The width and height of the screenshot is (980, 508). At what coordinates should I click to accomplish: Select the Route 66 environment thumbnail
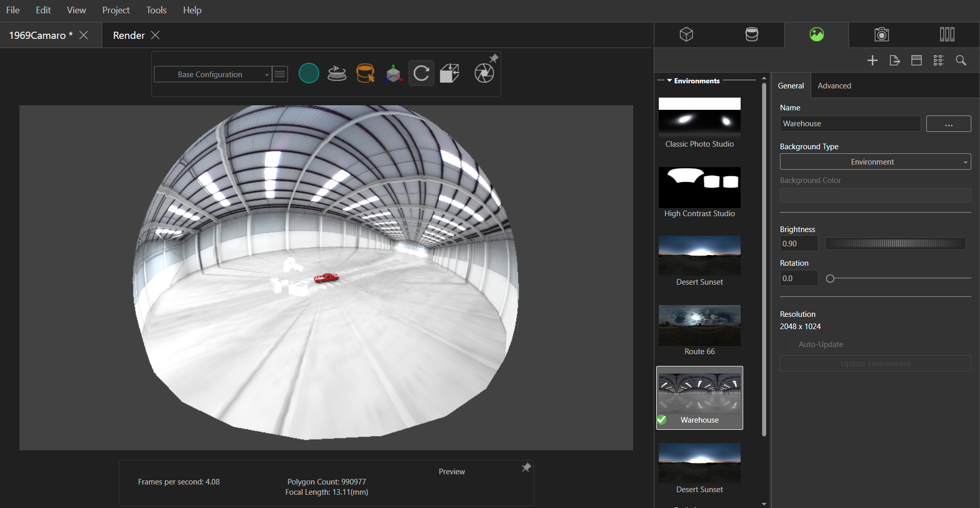(x=699, y=325)
